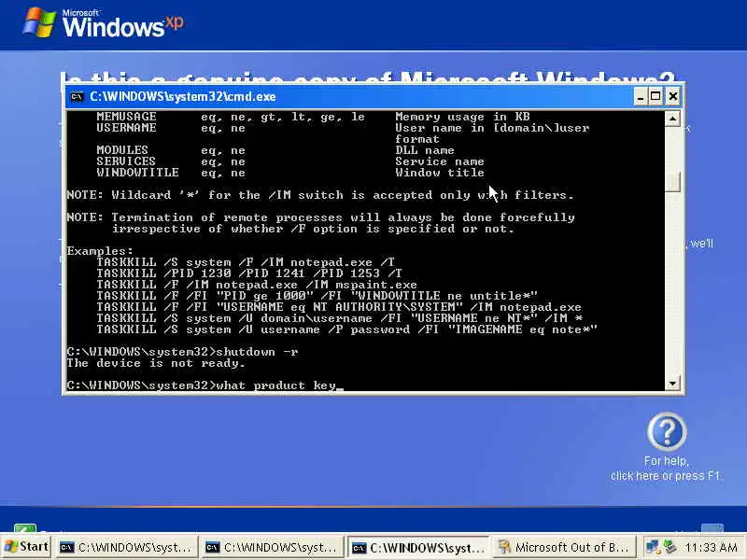Click the TASKKILL example with '/P password'
The image size is (747, 560).
click(346, 329)
